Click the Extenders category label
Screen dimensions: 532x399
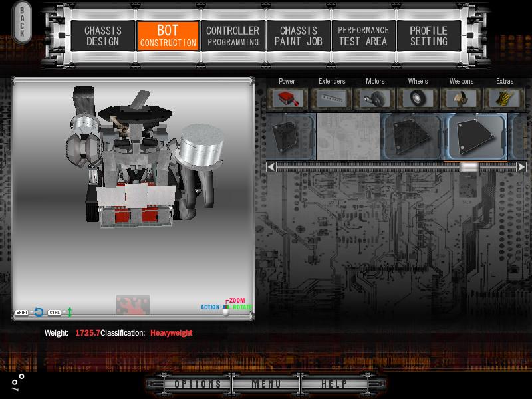(x=332, y=81)
